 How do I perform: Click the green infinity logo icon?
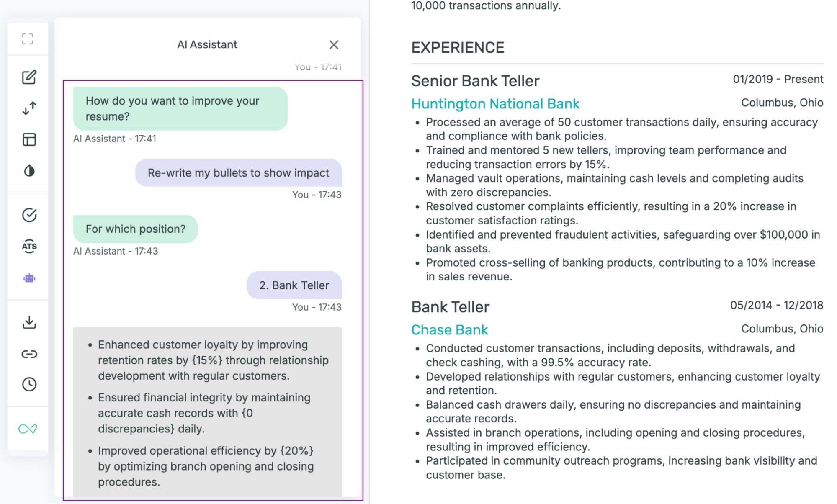tap(28, 429)
